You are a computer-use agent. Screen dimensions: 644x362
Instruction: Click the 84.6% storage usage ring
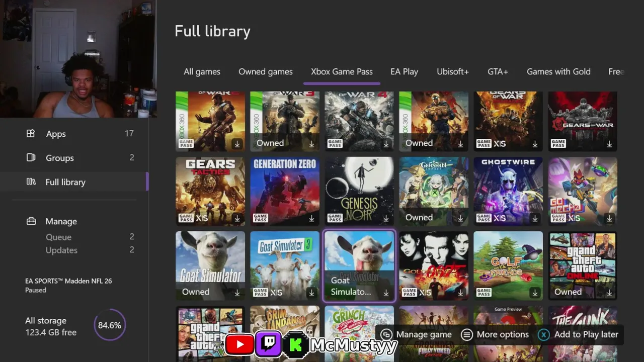110,325
